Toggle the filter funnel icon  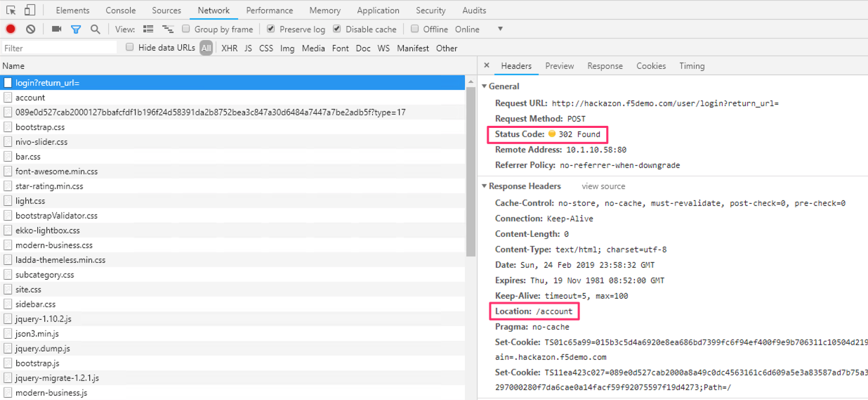point(76,30)
